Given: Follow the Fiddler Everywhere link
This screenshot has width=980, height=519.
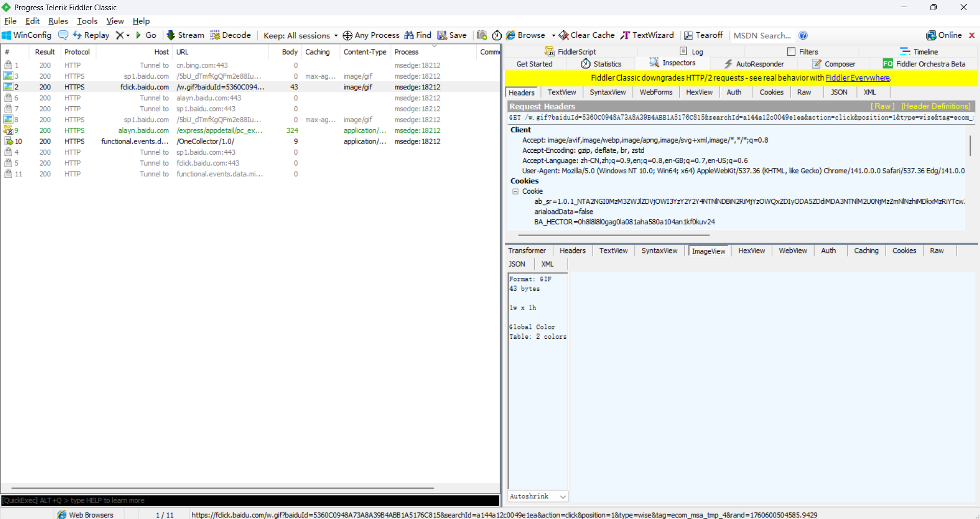Looking at the screenshot, I should [x=857, y=78].
